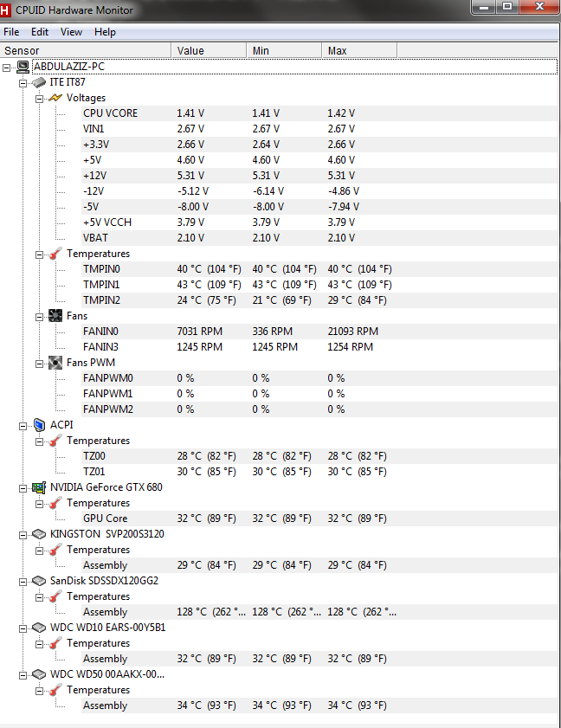This screenshot has height=728, width=561.
Task: Collapse the ITE IT87 tree branch
Action: click(23, 84)
